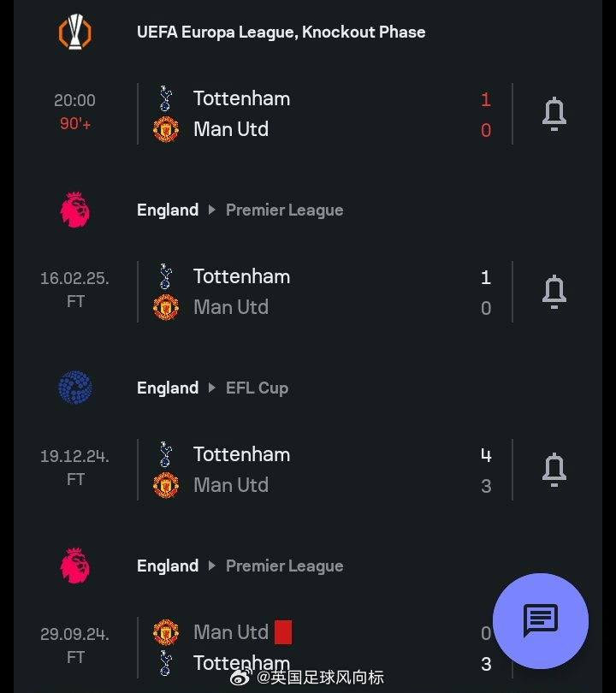
Task: Click Tottenham crest in the EFL Cup match
Action: pyautogui.click(x=166, y=454)
